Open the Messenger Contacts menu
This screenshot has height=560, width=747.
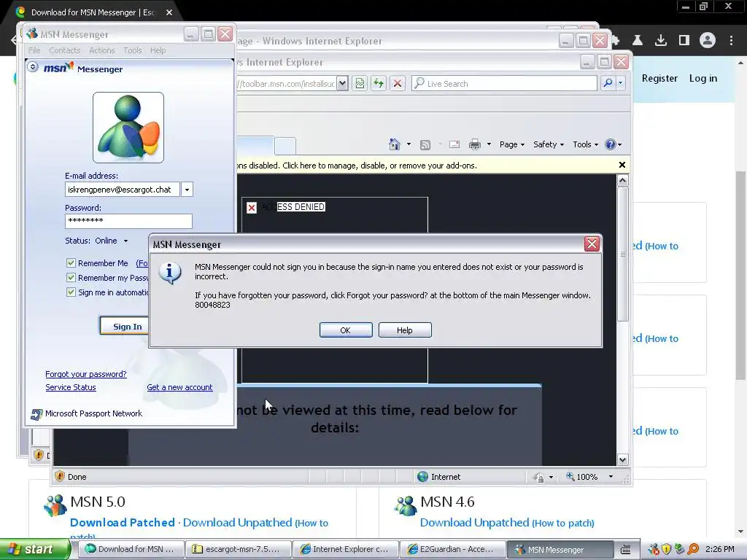tap(65, 50)
